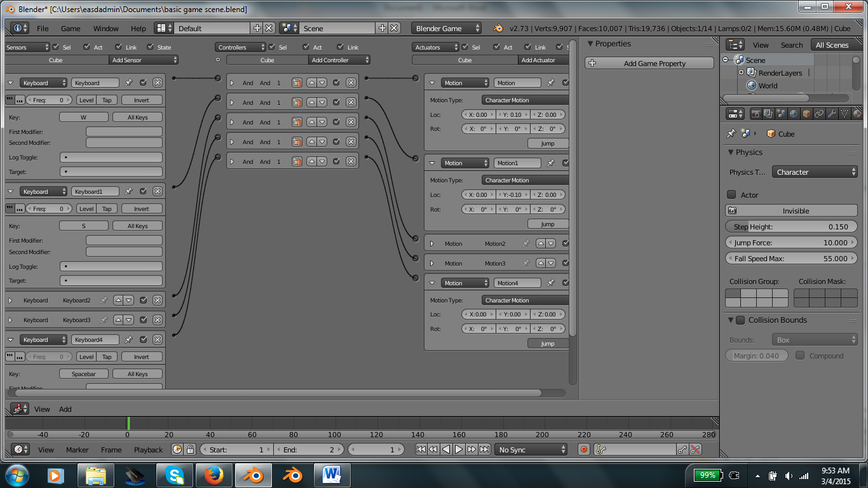Screen dimensions: 868x488
Task: Open the Render properties camera tab
Action: coord(756,114)
